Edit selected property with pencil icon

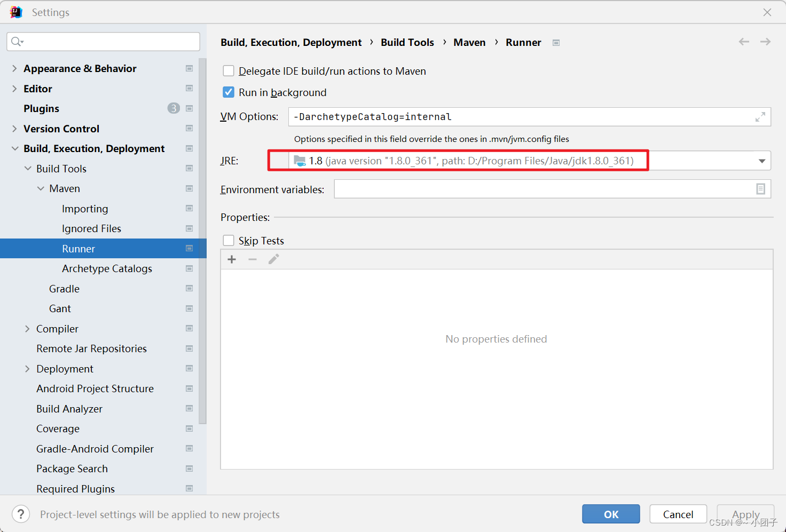click(x=273, y=259)
